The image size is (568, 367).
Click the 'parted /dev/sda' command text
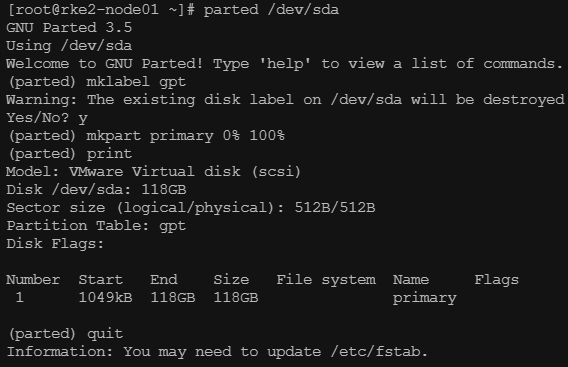click(271, 10)
